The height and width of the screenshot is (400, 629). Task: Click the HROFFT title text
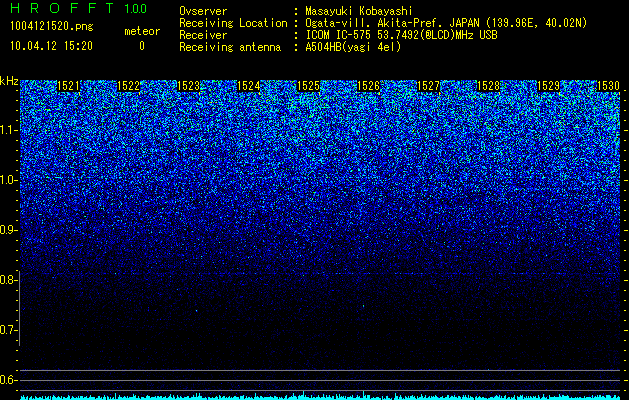[62, 8]
